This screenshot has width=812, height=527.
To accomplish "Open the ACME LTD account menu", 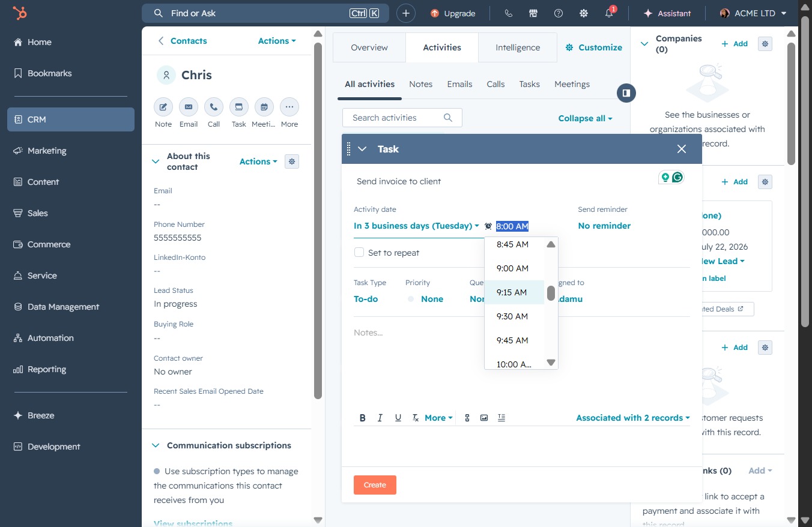I will click(753, 13).
